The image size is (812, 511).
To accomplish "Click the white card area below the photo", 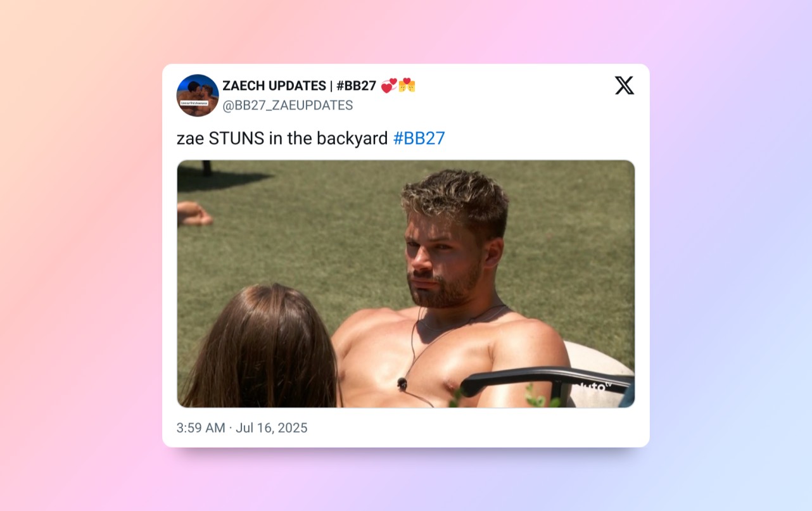I will click(x=475, y=428).
